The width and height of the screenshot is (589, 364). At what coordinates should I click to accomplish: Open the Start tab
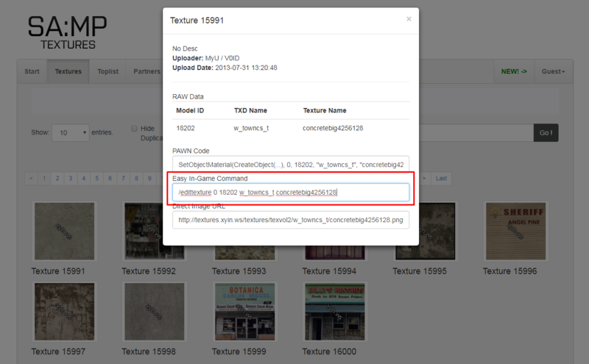tap(32, 71)
